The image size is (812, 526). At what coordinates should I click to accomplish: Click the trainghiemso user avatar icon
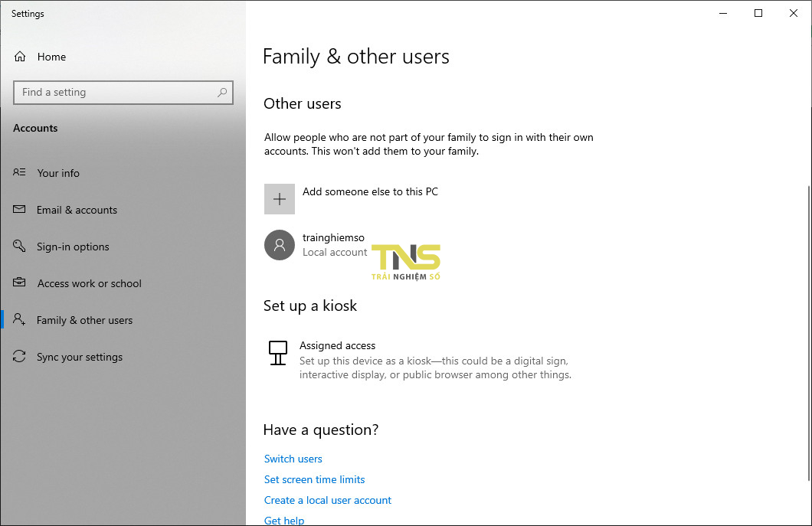tap(280, 245)
